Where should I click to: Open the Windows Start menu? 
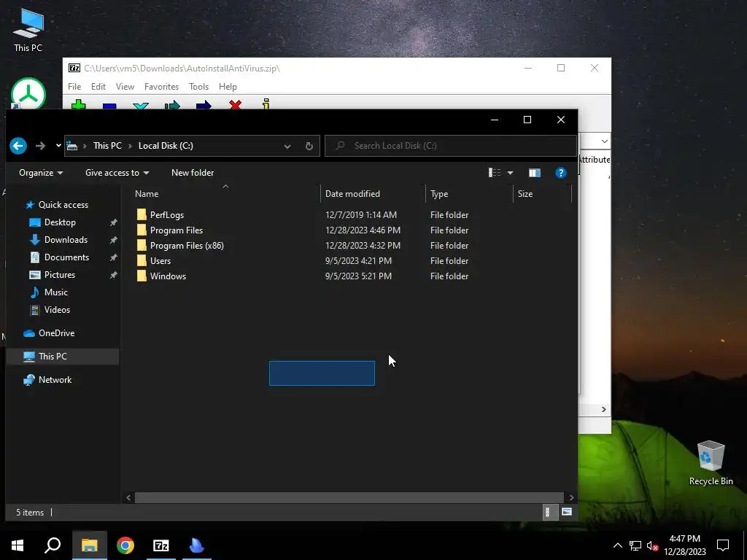pos(18,545)
